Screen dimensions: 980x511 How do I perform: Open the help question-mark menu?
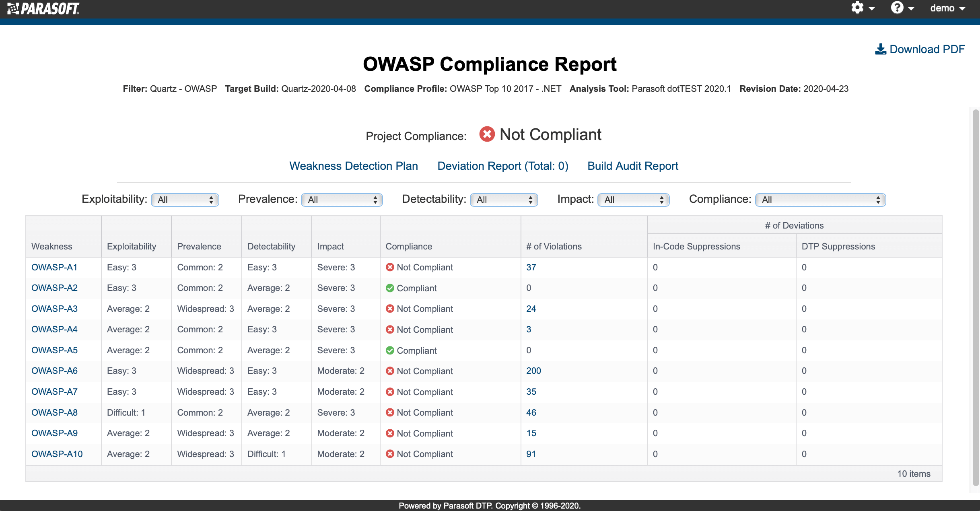pos(902,8)
